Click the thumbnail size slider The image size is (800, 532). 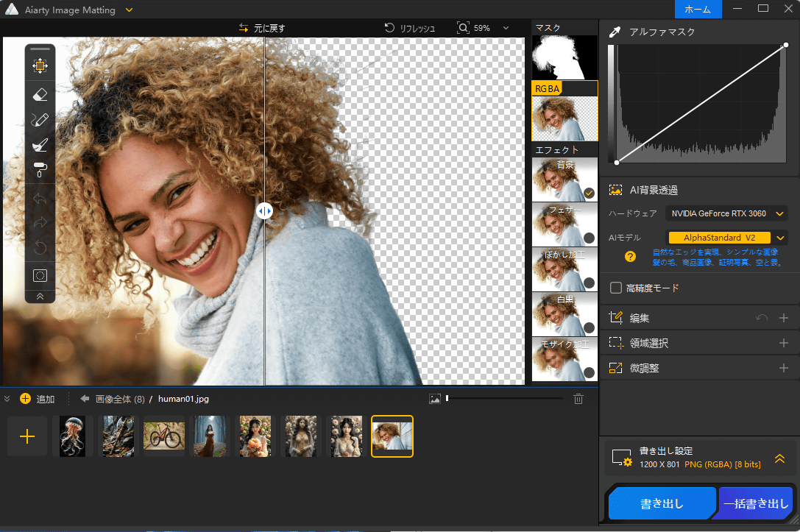coord(504,398)
